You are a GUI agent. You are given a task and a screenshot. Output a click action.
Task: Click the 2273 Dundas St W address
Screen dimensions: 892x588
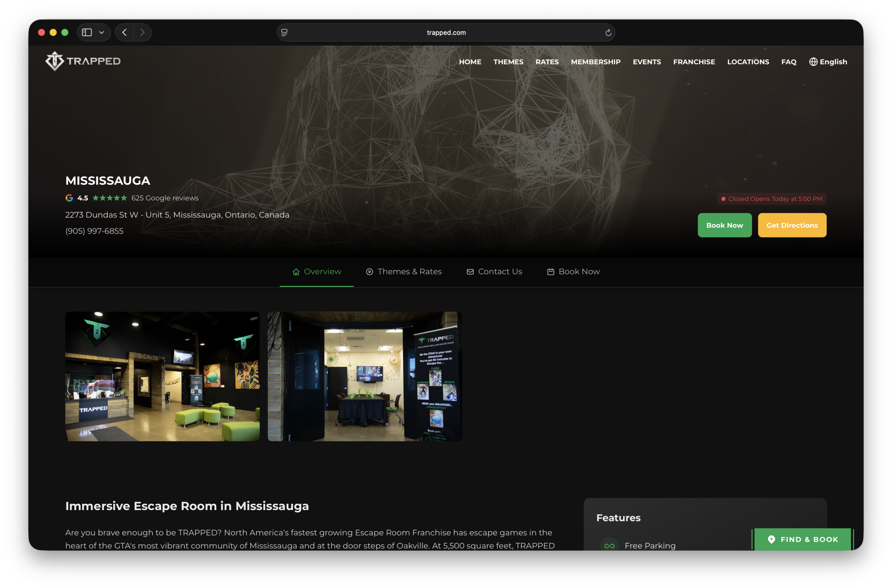[x=177, y=215]
